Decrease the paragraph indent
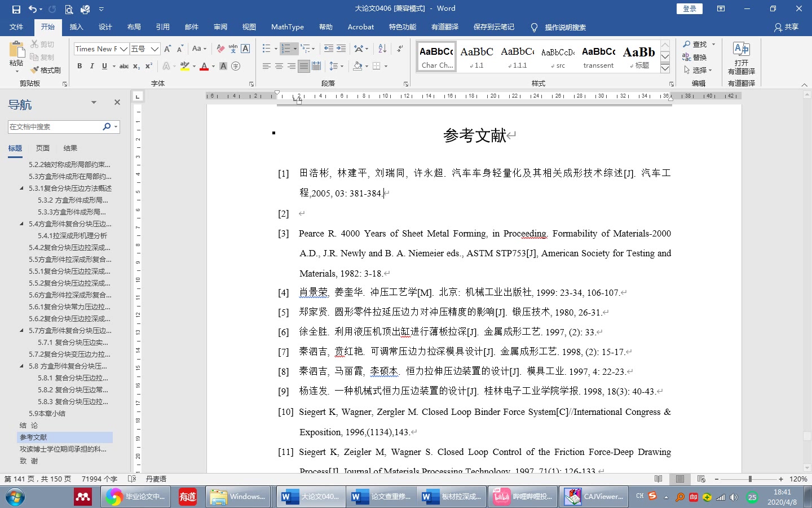 (329, 49)
